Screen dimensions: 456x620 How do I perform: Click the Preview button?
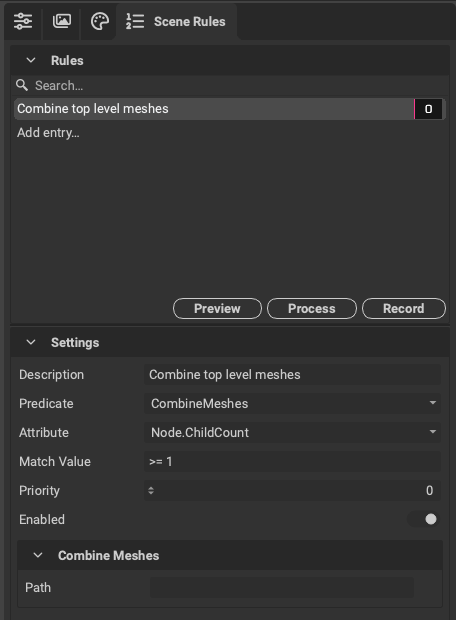(x=217, y=308)
